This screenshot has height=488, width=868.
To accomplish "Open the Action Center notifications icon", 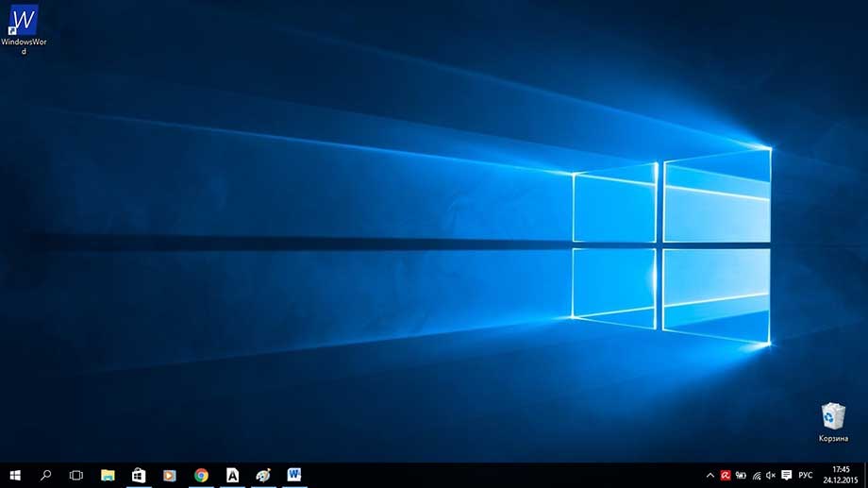I will [786, 476].
